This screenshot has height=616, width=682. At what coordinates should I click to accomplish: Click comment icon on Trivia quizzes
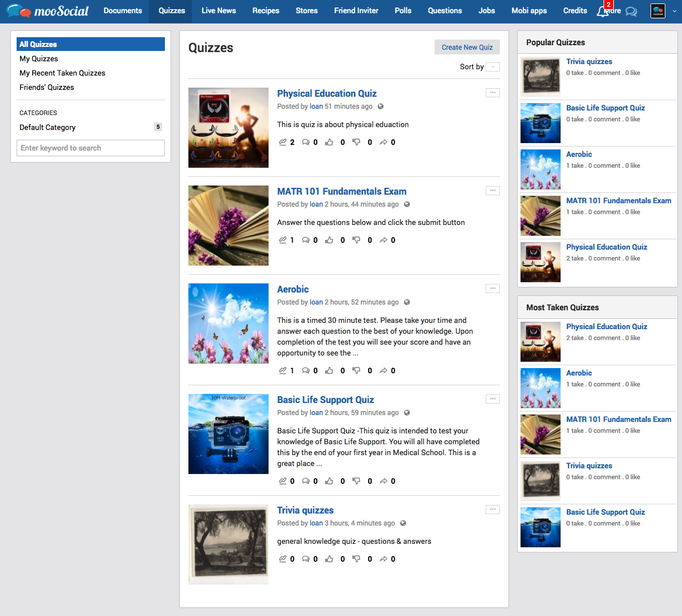(306, 559)
